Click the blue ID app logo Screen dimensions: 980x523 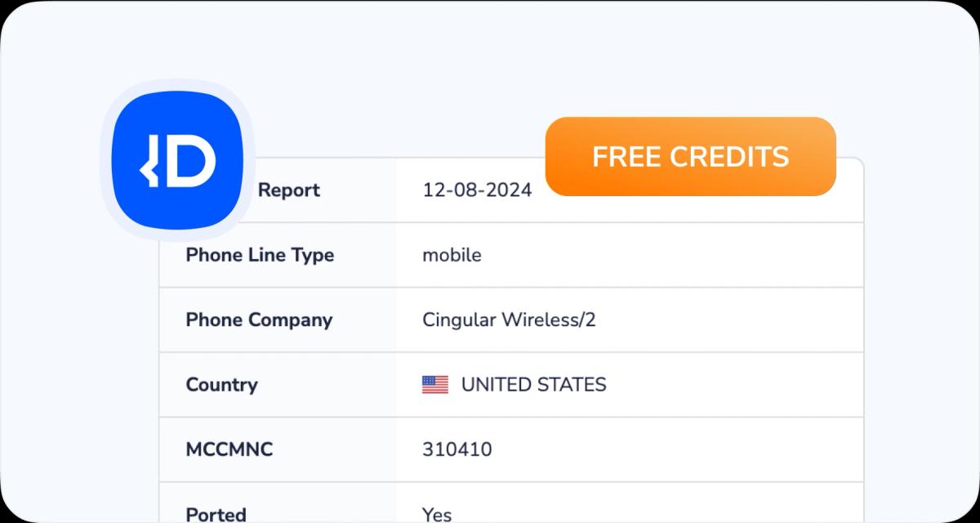pyautogui.click(x=178, y=161)
